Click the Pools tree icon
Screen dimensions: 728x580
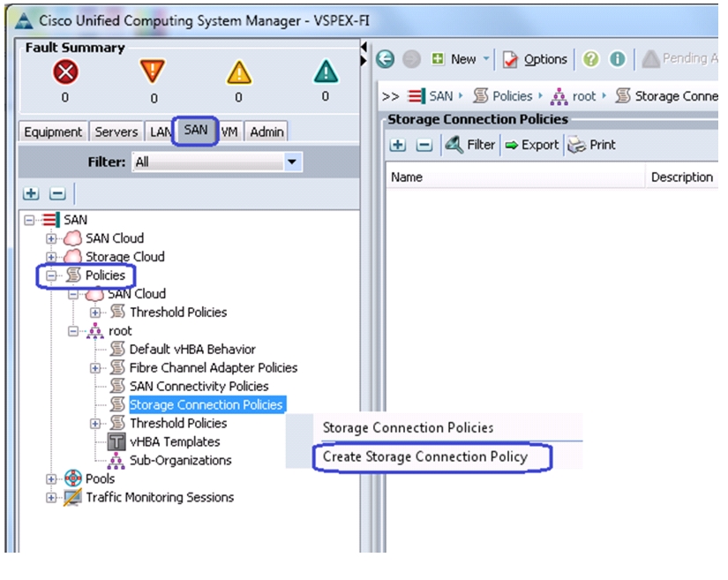(x=73, y=478)
